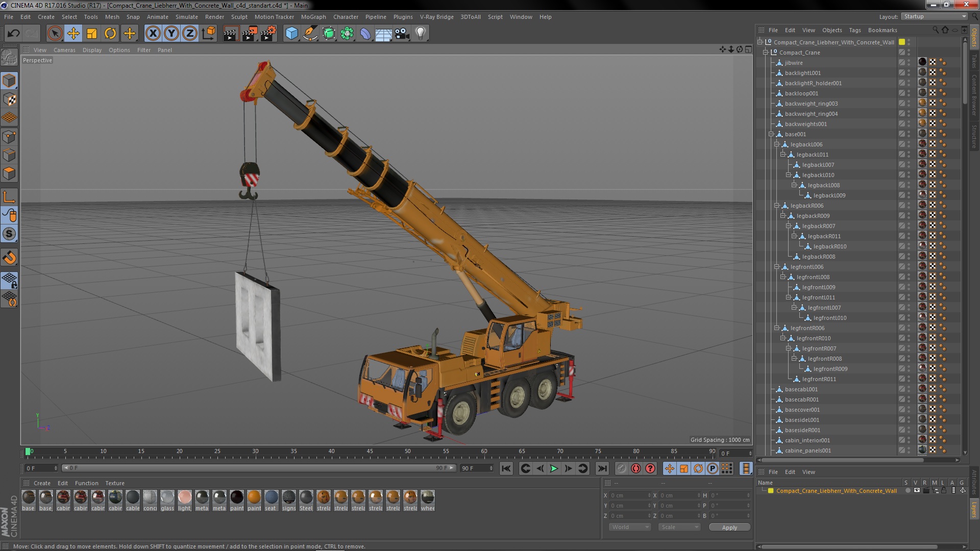Open the Array generators icon
This screenshot has height=551, width=980.
click(x=347, y=34)
